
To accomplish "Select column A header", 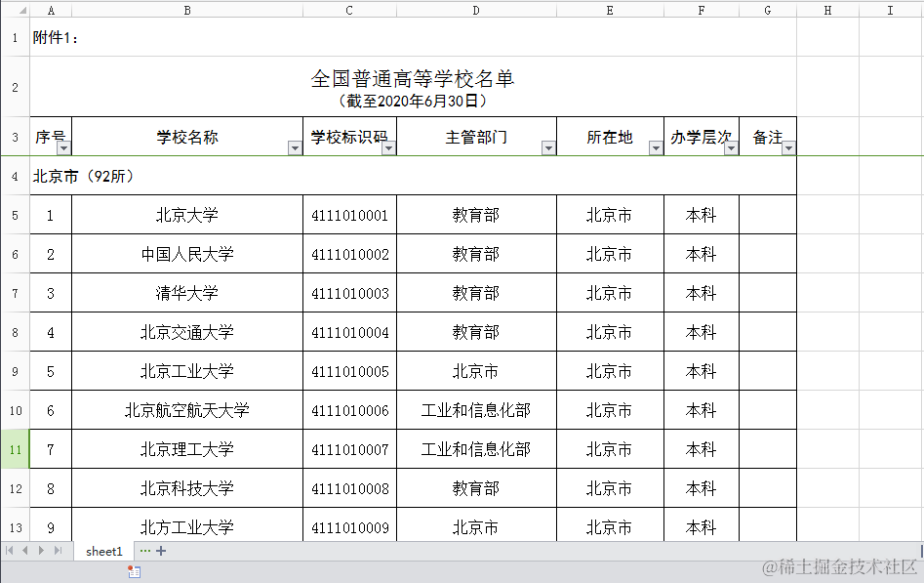I will click(51, 10).
